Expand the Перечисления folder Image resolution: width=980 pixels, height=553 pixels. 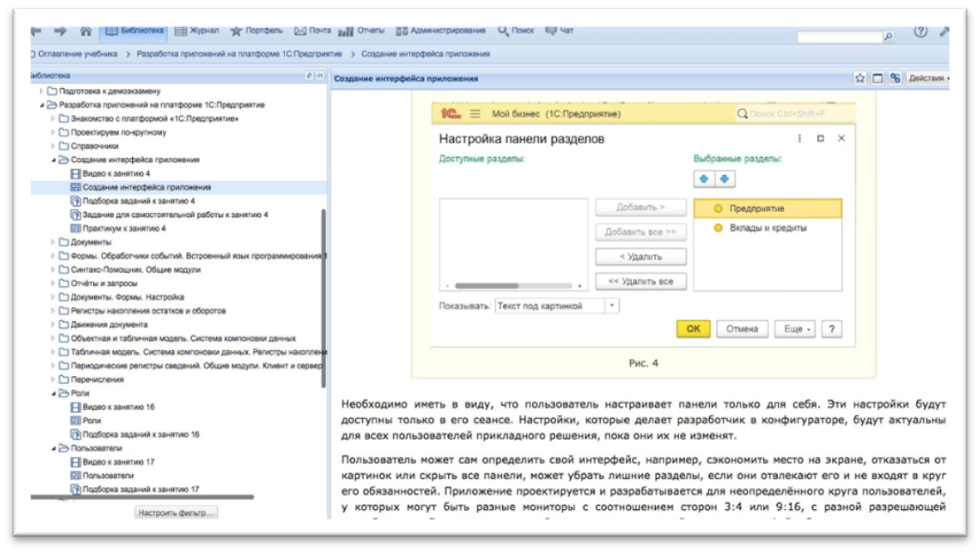click(x=53, y=379)
